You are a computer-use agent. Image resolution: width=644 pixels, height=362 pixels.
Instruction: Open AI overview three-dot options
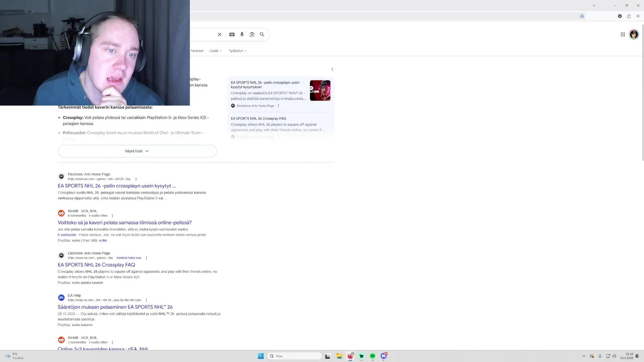[x=332, y=69]
